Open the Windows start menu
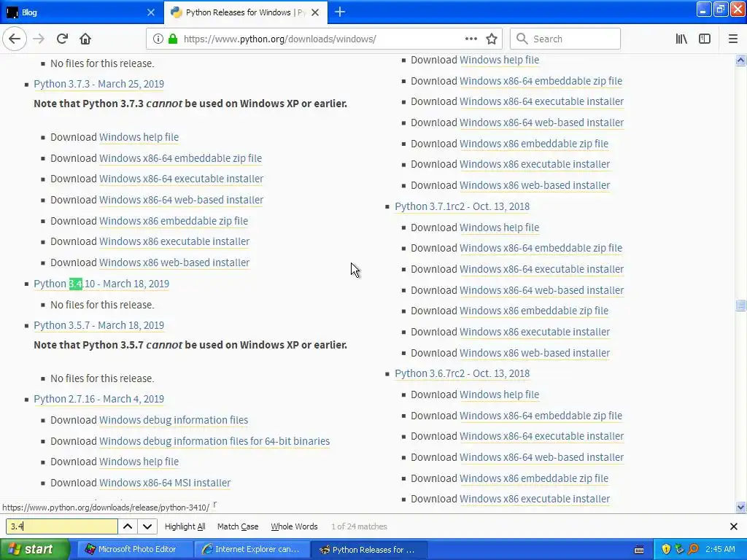Viewport: 747px width, 560px height. click(35, 549)
